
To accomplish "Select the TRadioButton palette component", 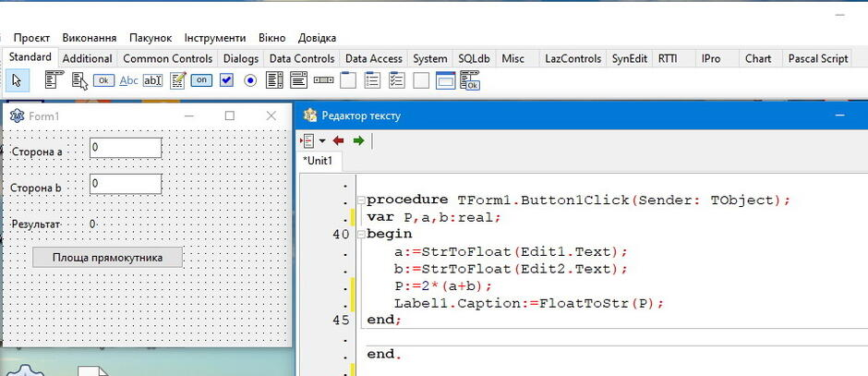I will [x=251, y=81].
